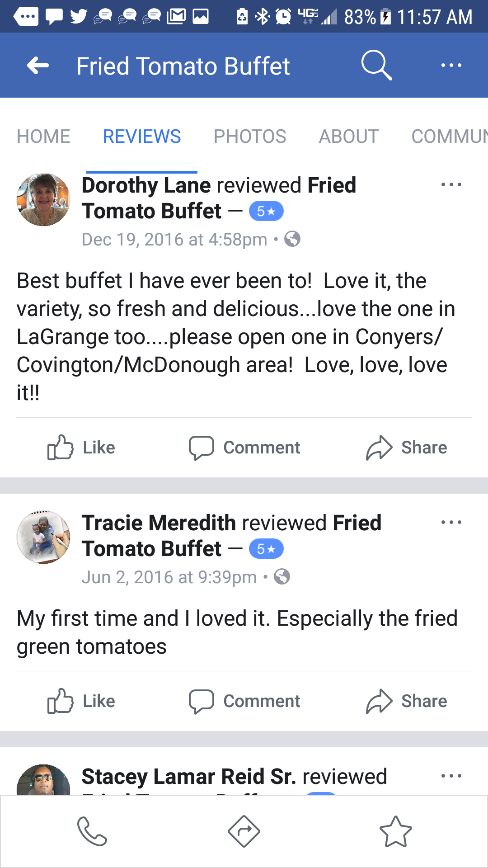Tap the star icon in bottom bar
Screen dimensions: 488x868
(x=396, y=831)
